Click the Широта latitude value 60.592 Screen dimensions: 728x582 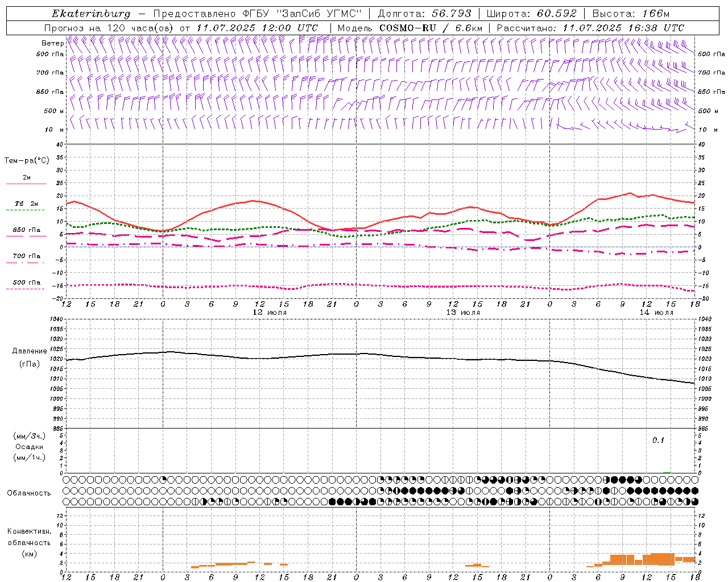tap(557, 14)
